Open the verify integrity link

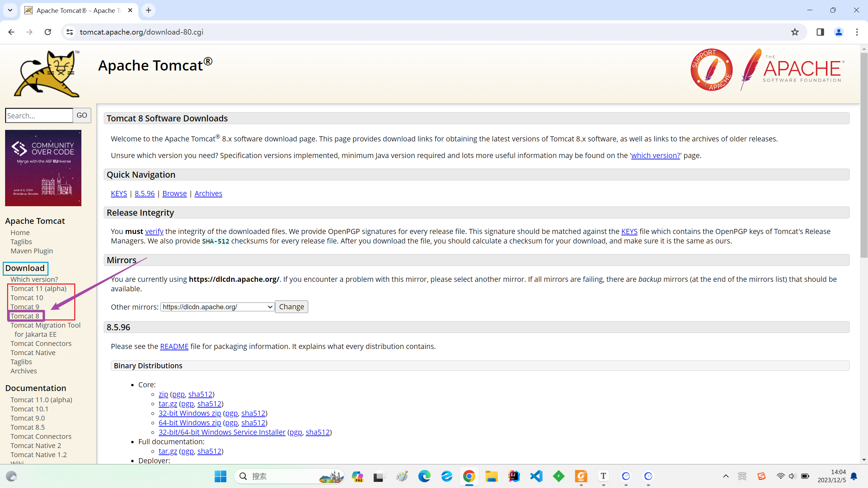154,231
